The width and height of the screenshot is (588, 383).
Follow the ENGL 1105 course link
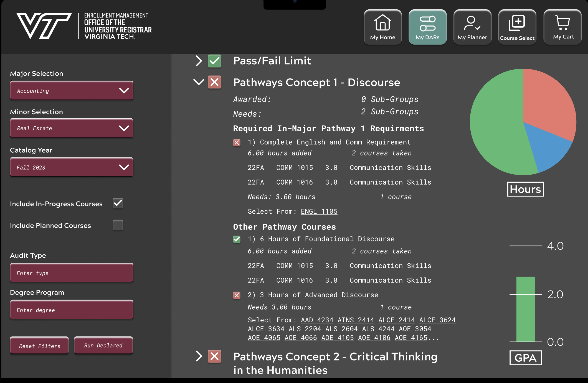(319, 211)
